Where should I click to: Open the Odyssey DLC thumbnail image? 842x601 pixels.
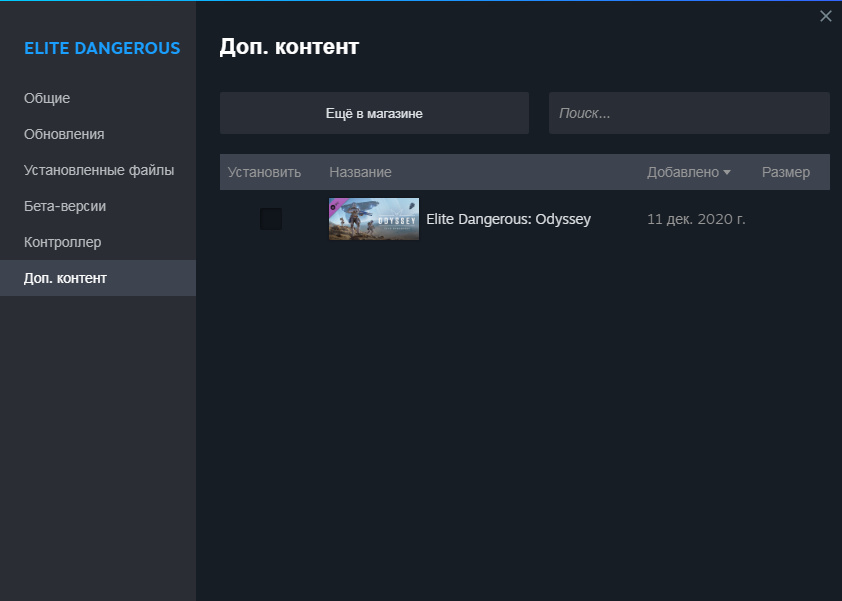coord(374,219)
